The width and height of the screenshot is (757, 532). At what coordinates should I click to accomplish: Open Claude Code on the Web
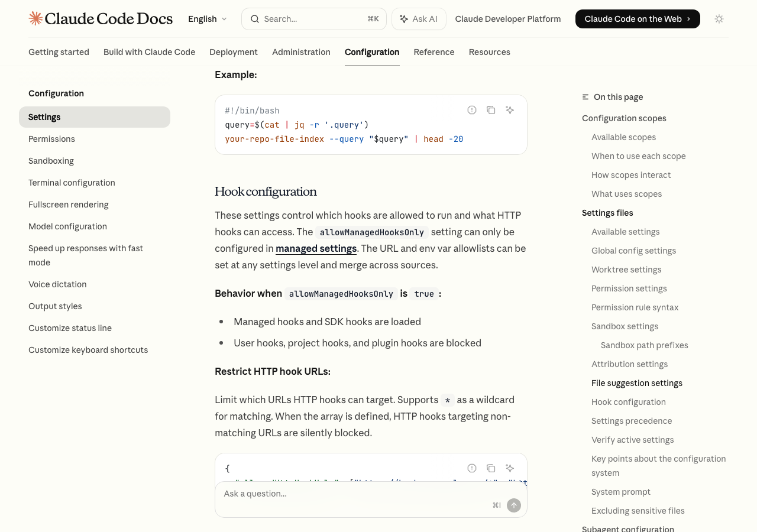coord(637,19)
